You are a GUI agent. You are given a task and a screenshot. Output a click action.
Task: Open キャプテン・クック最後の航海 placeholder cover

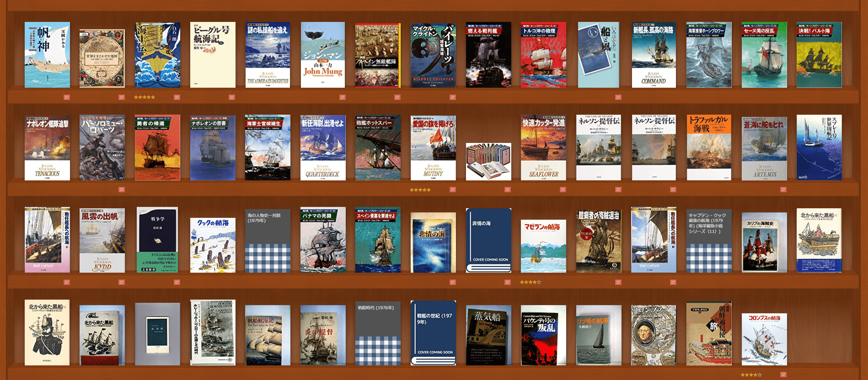pyautogui.click(x=709, y=241)
